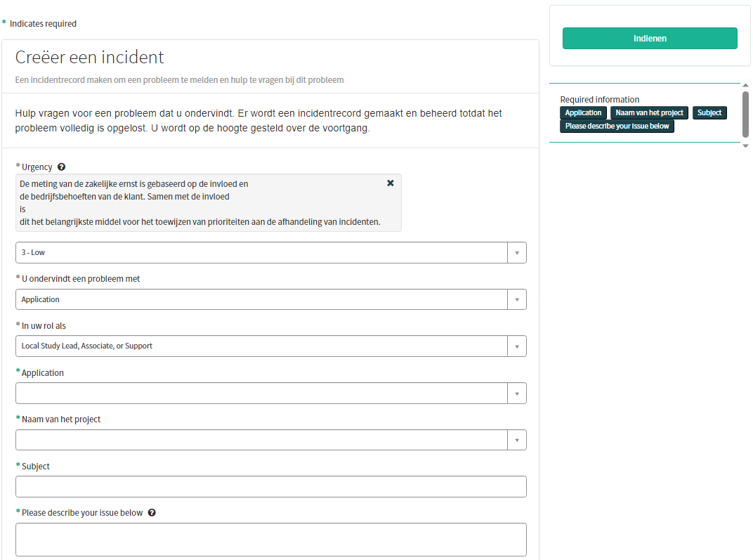
Task: Click the Subject required-info tag
Action: click(709, 113)
